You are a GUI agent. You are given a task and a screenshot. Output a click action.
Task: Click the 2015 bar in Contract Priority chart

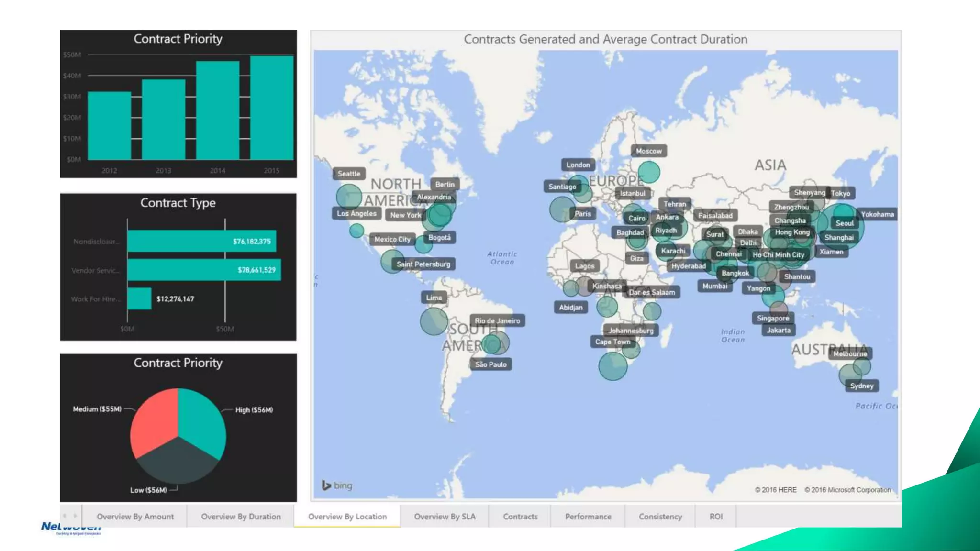[271, 108]
